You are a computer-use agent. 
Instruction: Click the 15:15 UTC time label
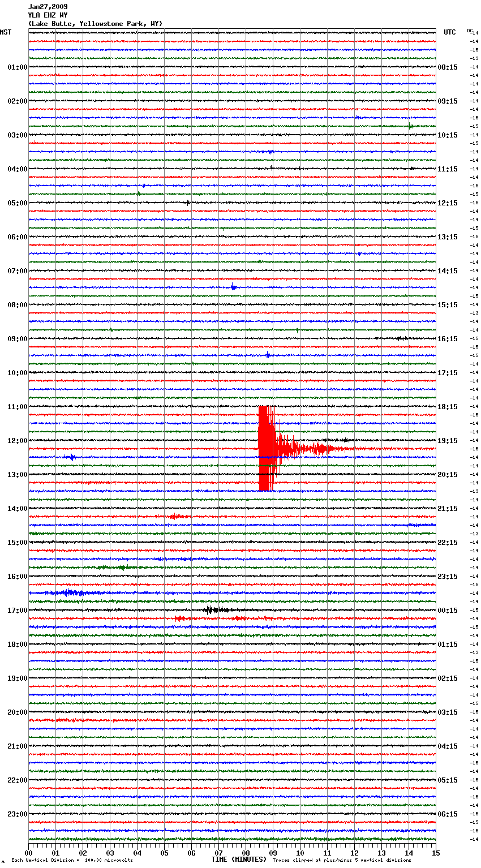[x=448, y=305]
